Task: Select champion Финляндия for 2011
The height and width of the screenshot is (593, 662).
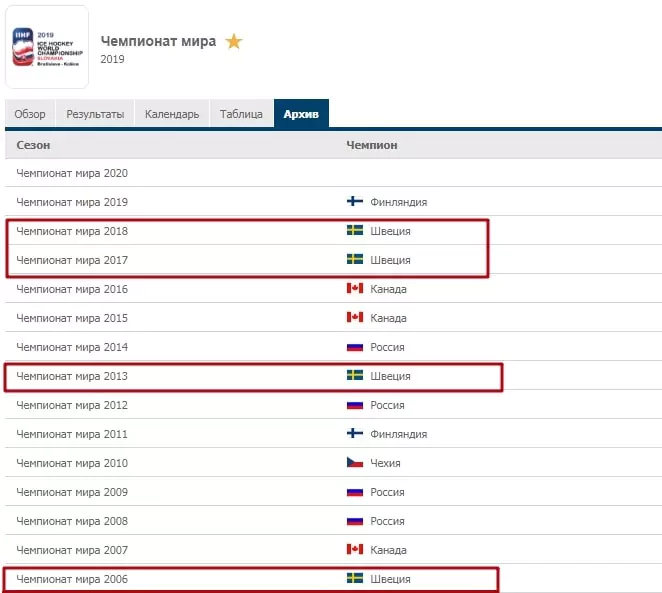Action: pyautogui.click(x=399, y=434)
